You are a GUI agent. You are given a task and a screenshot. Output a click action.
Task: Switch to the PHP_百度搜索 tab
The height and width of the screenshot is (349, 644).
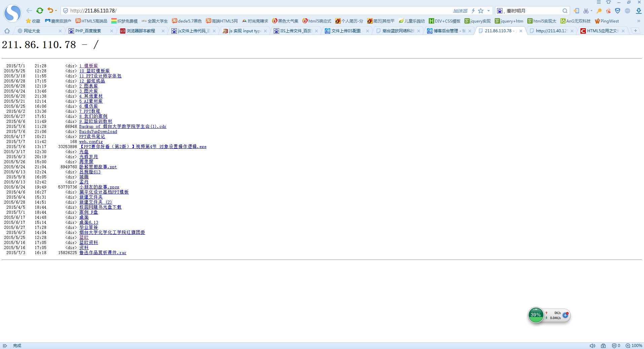point(91,31)
